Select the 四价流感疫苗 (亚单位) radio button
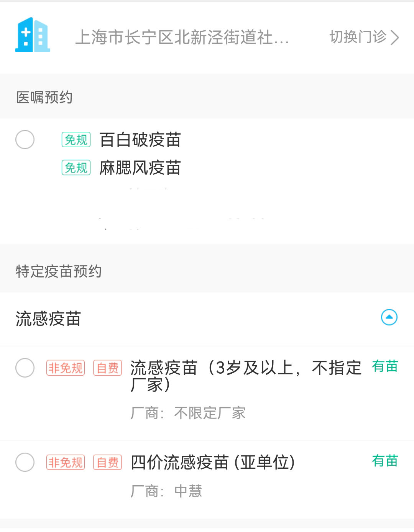 click(25, 462)
